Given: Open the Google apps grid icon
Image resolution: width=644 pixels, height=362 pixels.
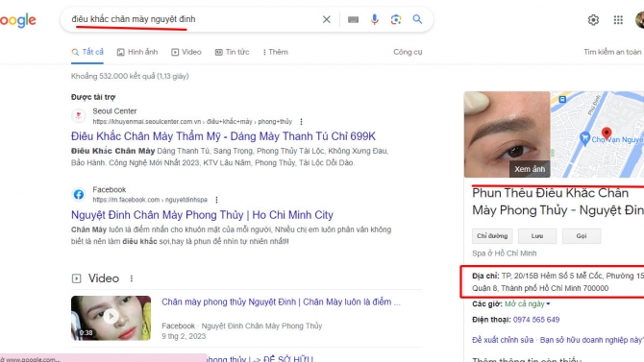Looking at the screenshot, I should click(618, 20).
